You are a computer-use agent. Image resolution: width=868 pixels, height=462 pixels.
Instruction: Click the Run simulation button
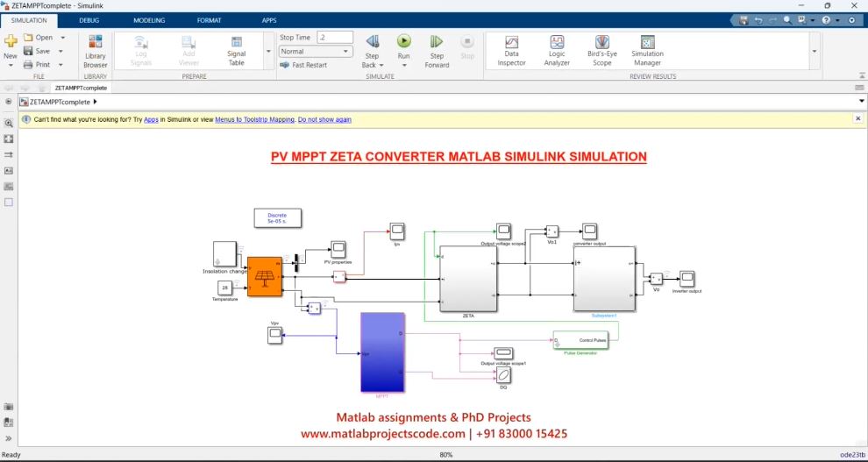pyautogui.click(x=403, y=46)
